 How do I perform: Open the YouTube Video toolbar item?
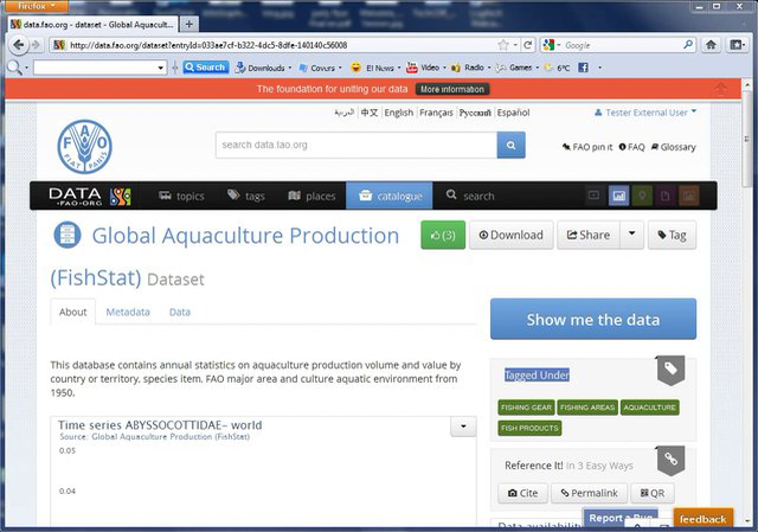[x=426, y=68]
